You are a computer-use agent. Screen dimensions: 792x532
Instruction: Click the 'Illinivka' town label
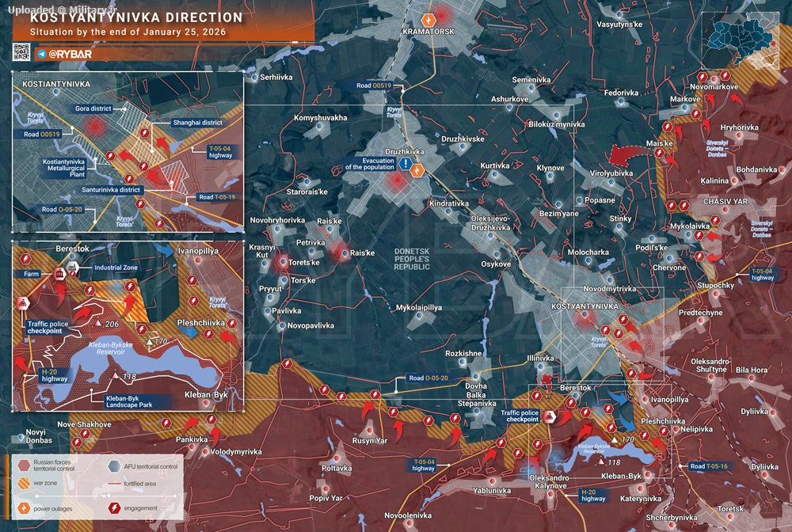(x=540, y=358)
